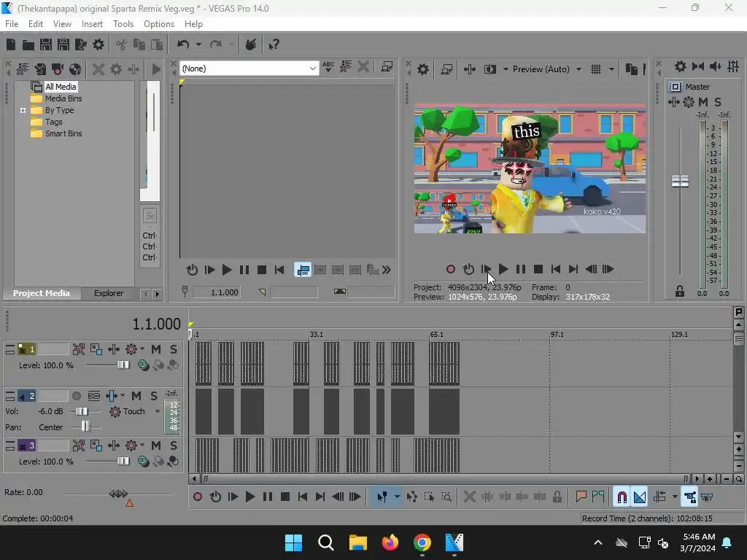The width and height of the screenshot is (747, 560).
Task: Open a project with the Open folder icon
Action: (x=28, y=44)
